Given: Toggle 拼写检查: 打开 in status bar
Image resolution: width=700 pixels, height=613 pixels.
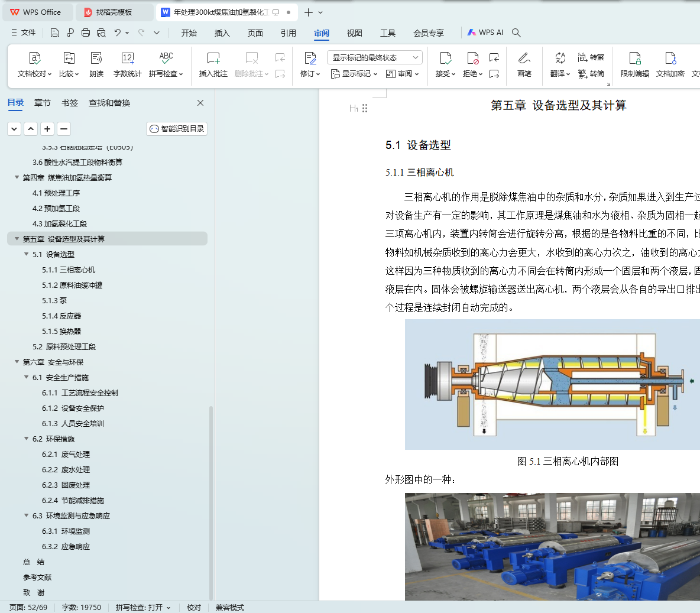Looking at the screenshot, I should pyautogui.click(x=139, y=608).
